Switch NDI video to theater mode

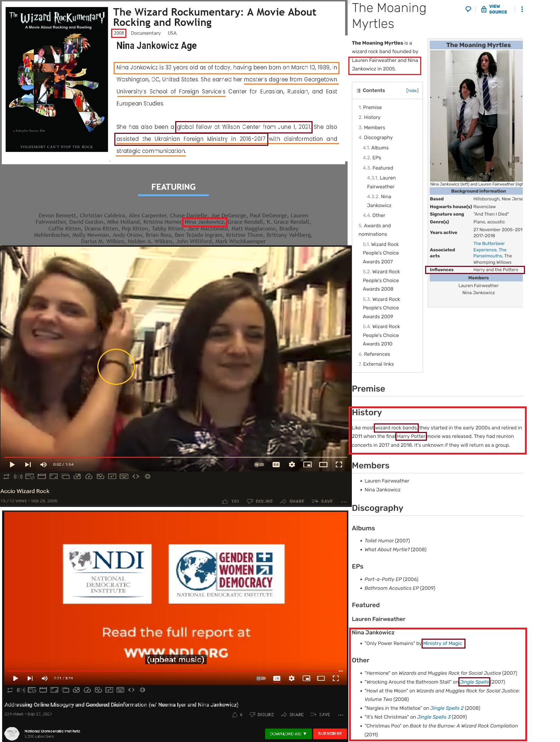321,678
